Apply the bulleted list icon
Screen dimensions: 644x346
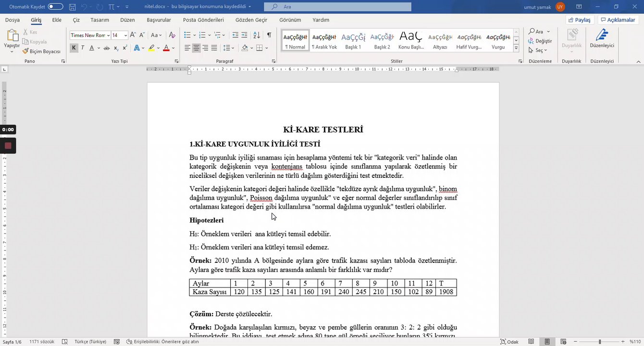[187, 35]
